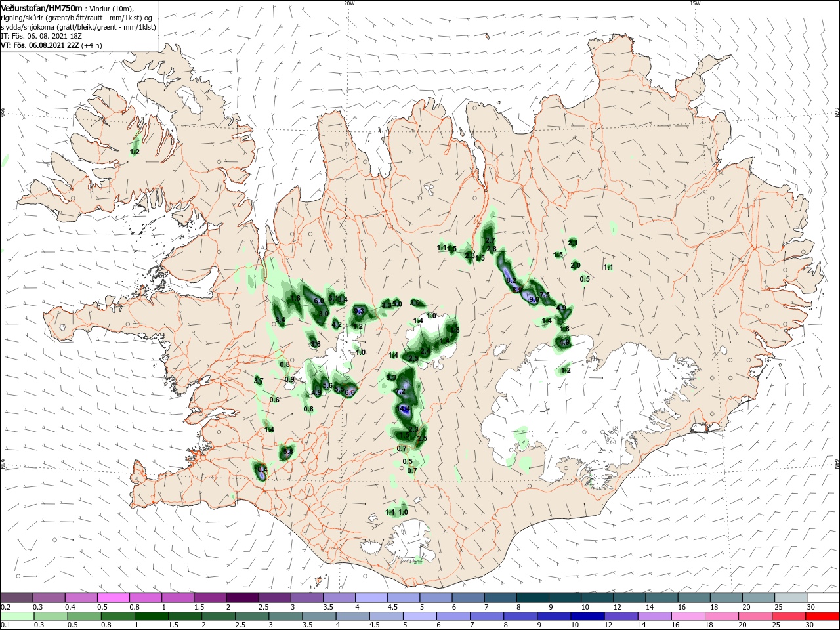Select the 8.2 precipitation value

511,280
